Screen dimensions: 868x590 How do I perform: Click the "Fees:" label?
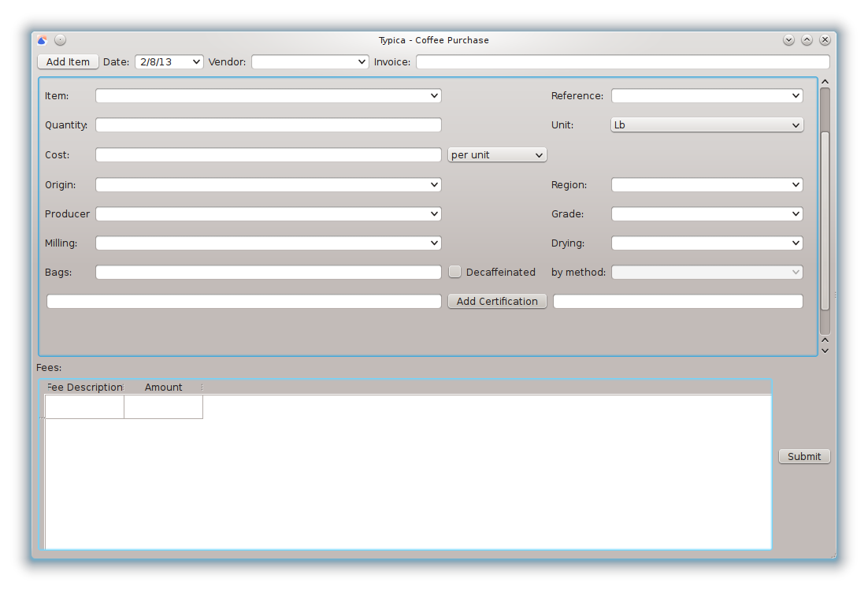point(49,368)
